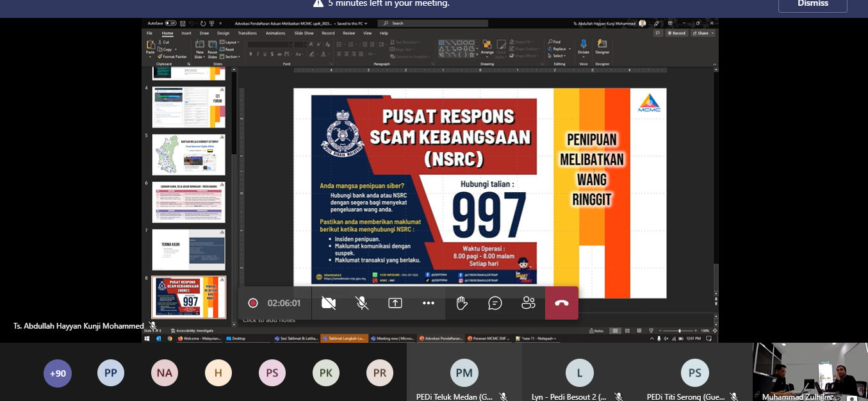Screen dimensions: 868x401
Task: Open the share content tray
Action: (395, 303)
